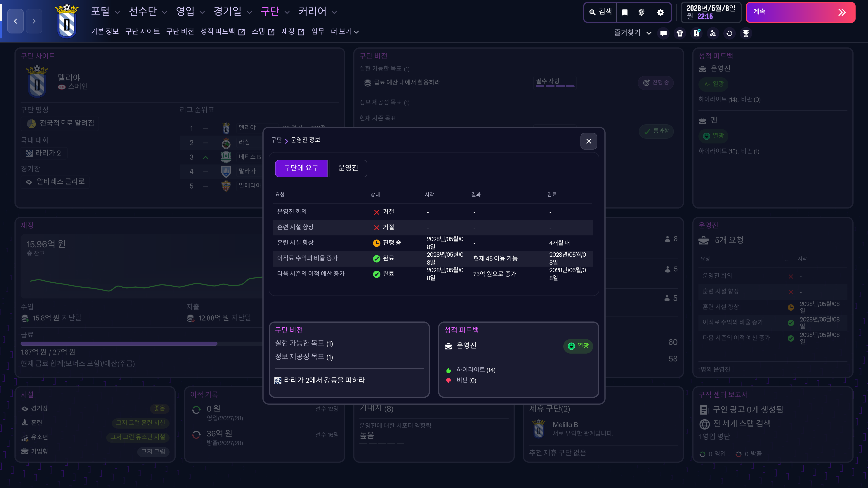Open the bookmarks icon in top bar

[x=625, y=12]
